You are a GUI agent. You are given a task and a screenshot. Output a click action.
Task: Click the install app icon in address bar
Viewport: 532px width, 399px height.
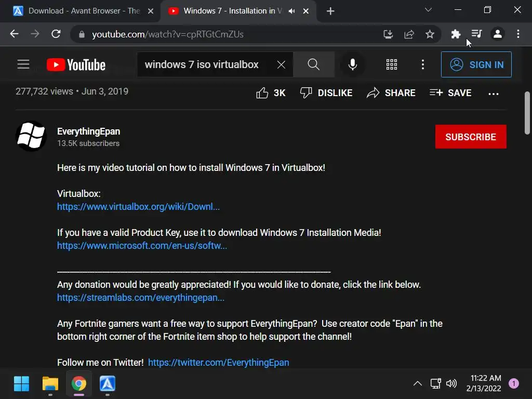pos(388,34)
